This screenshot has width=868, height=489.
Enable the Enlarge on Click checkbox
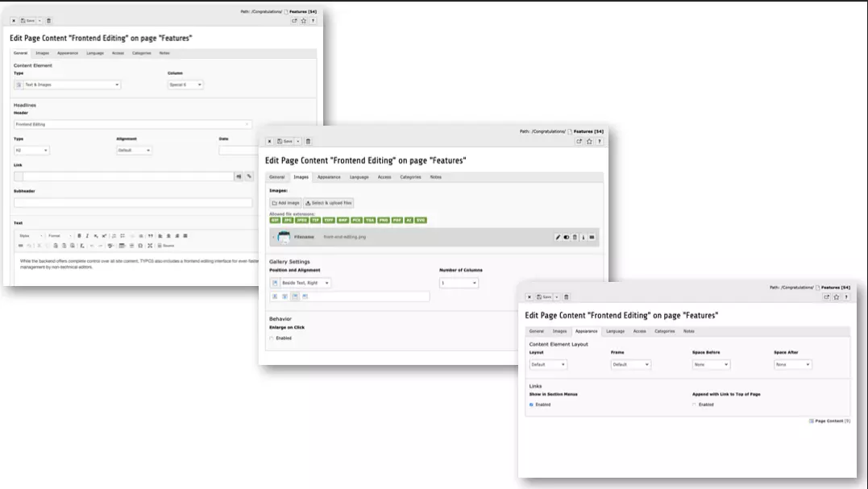coord(272,338)
